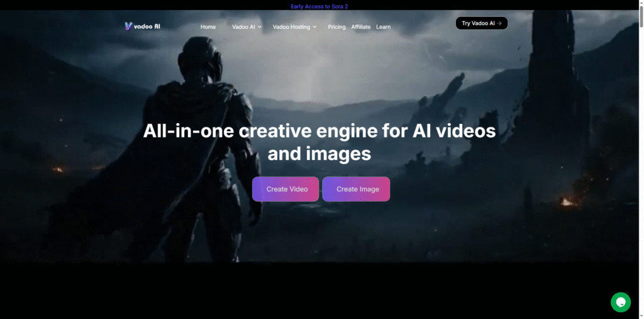The image size is (644, 319).
Task: Click the Create Image button
Action: (x=356, y=189)
